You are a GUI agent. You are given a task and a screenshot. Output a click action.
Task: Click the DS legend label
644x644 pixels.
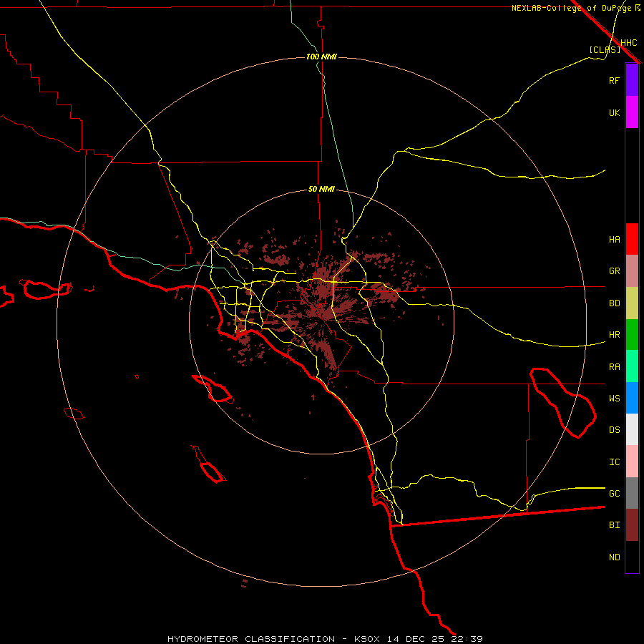(615, 430)
